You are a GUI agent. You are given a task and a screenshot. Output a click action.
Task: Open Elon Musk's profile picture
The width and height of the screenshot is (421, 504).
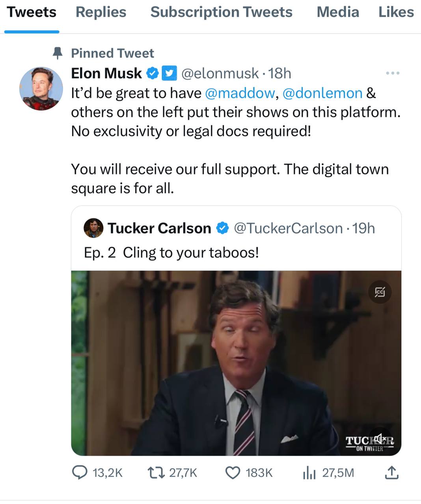[41, 89]
